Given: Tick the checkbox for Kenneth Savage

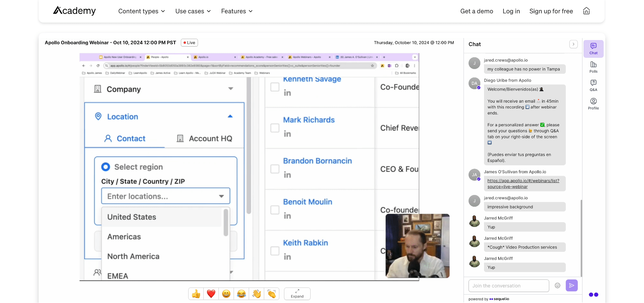Looking at the screenshot, I should click(x=275, y=87).
